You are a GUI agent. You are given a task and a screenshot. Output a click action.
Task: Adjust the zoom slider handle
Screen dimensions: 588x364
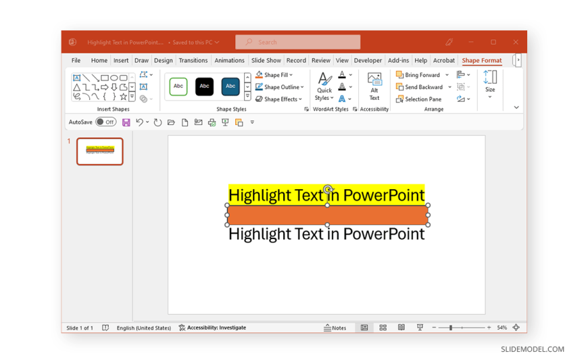pos(451,328)
